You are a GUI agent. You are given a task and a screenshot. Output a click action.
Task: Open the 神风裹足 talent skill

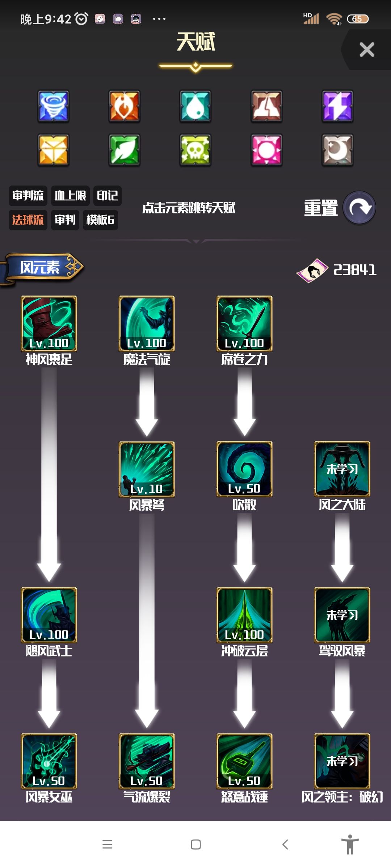click(49, 323)
